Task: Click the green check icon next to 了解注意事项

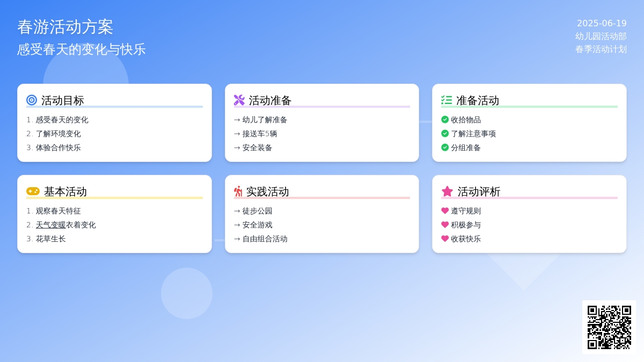Action: coord(445,134)
